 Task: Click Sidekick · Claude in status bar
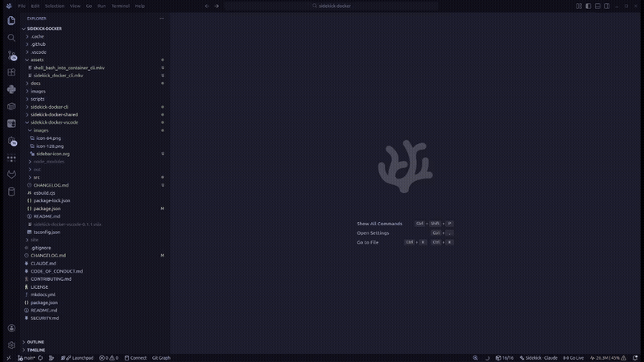point(539,358)
